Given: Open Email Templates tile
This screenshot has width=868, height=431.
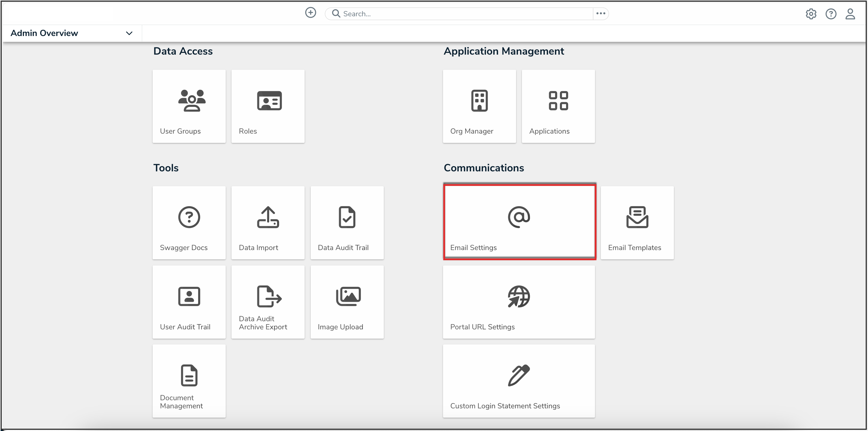Looking at the screenshot, I should click(637, 222).
